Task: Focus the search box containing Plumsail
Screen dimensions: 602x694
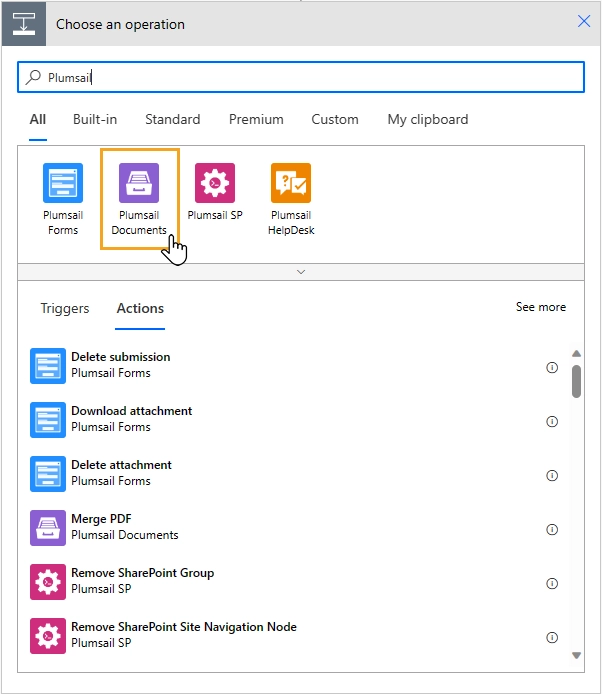Action: click(301, 77)
